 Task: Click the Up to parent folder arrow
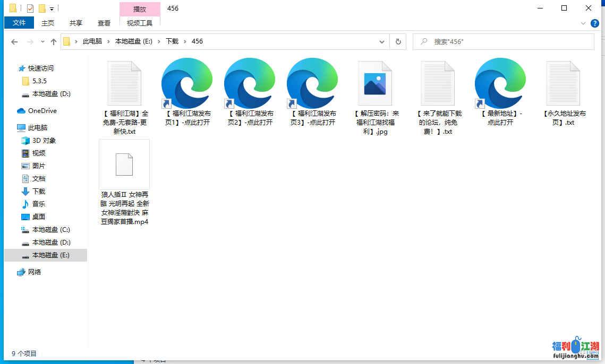pos(53,41)
